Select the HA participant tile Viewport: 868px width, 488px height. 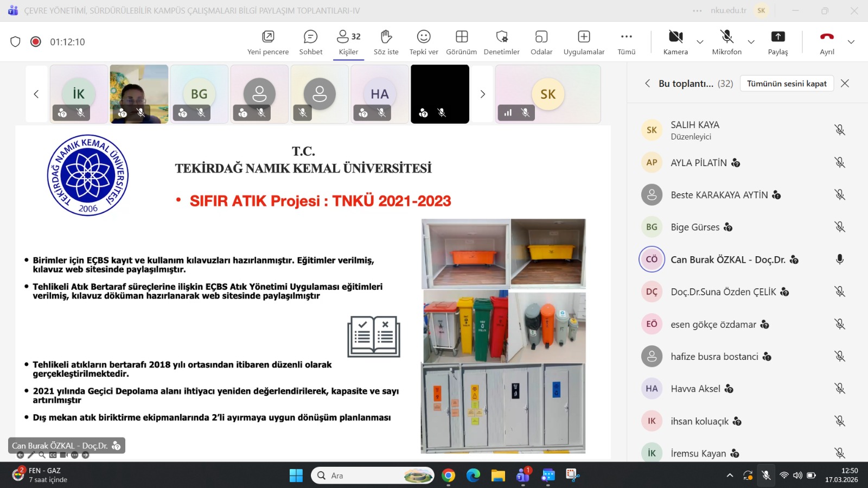click(x=380, y=94)
